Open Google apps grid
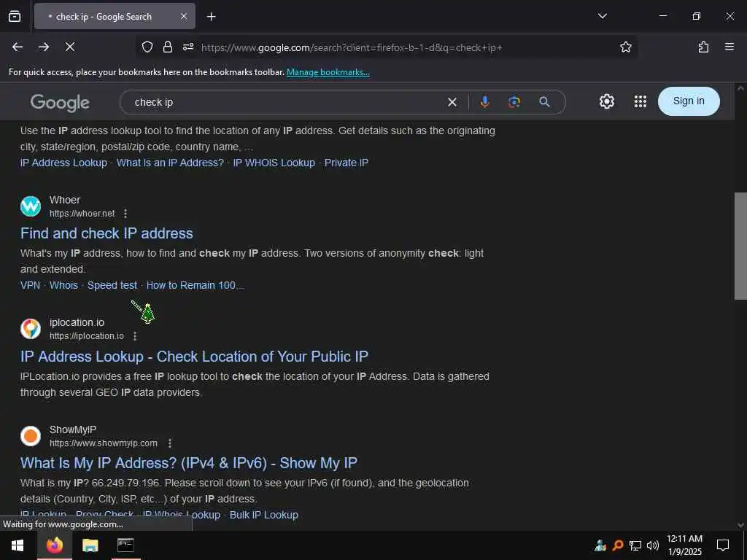This screenshot has height=560, width=747. pyautogui.click(x=640, y=101)
